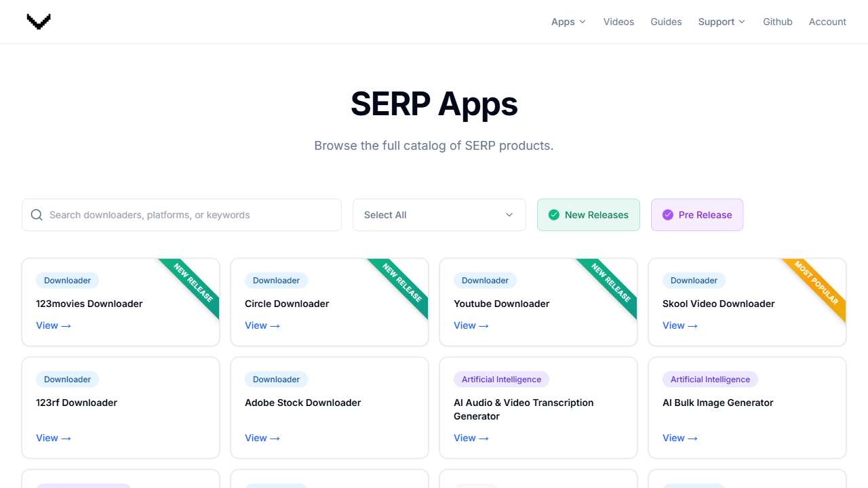
Task: Click the Downloader badge on Circle Downloader card
Action: [276, 281]
